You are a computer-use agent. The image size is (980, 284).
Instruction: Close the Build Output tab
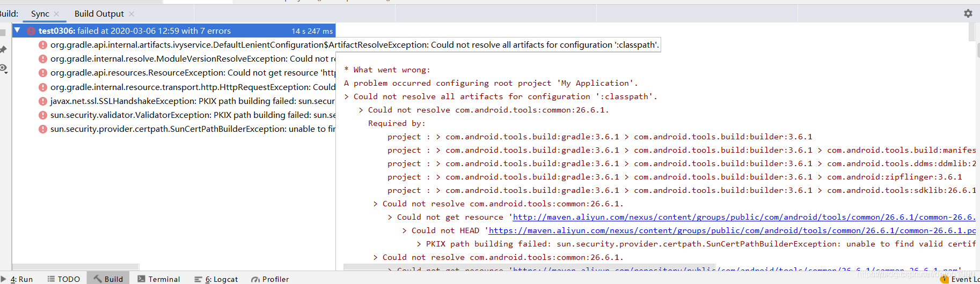pos(131,14)
